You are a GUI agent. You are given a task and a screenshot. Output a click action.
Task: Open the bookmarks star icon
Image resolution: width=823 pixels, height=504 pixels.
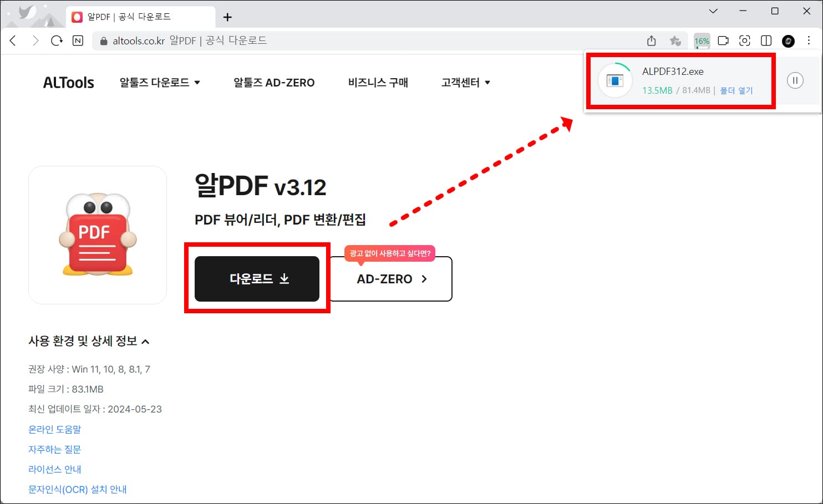[675, 40]
